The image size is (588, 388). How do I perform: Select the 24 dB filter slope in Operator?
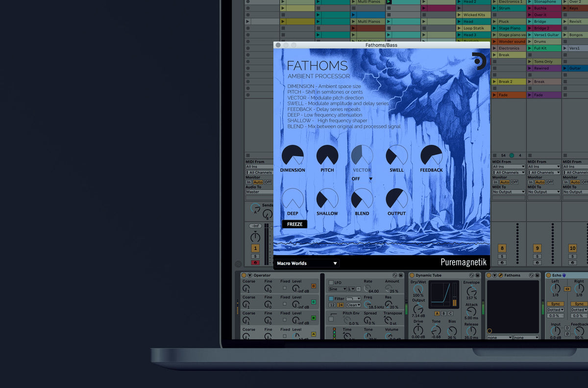click(x=340, y=305)
